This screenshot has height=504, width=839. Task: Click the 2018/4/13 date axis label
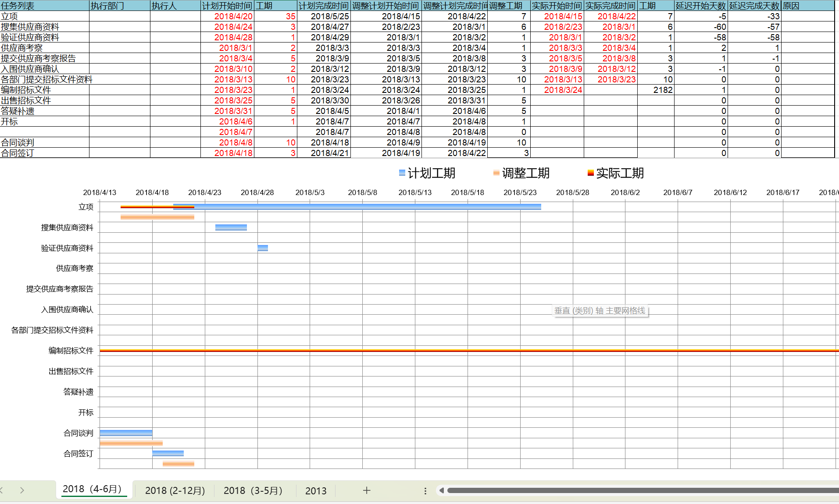(100, 192)
